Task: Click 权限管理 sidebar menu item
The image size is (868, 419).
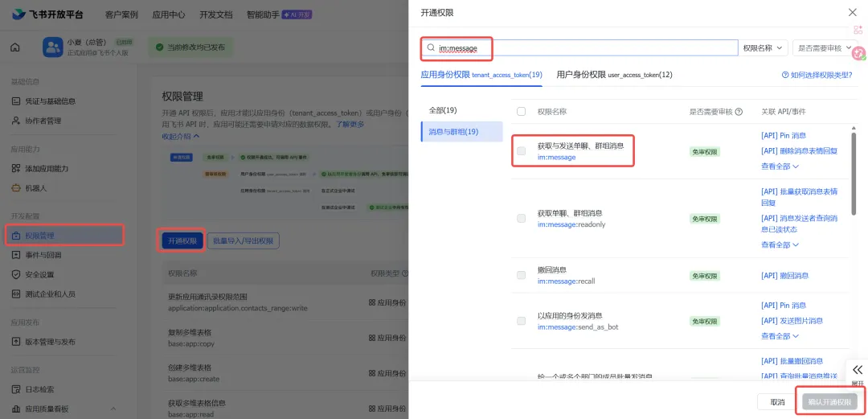Action: [x=63, y=236]
